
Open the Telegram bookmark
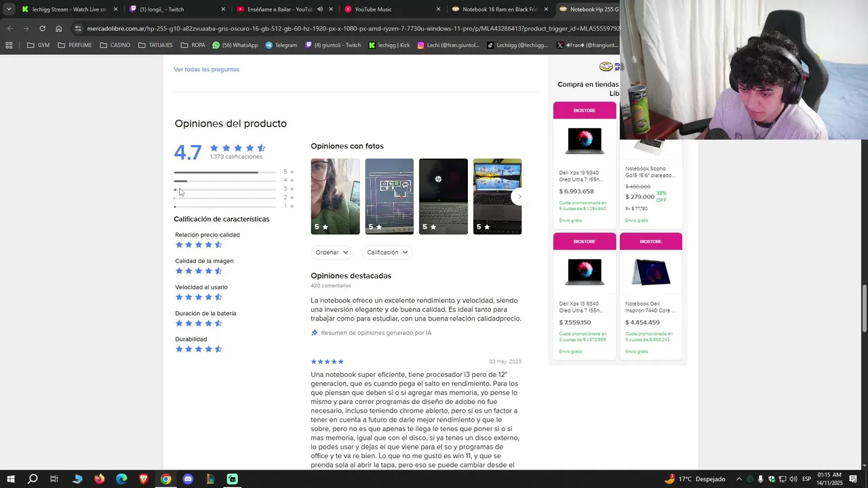[281, 45]
